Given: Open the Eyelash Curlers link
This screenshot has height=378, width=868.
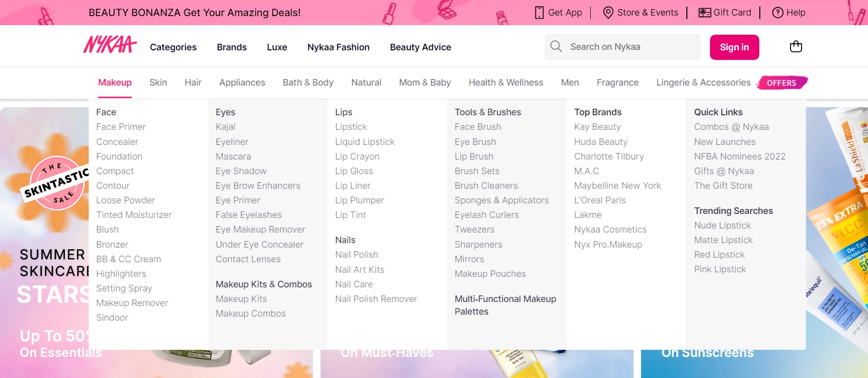Looking at the screenshot, I should click(487, 215).
